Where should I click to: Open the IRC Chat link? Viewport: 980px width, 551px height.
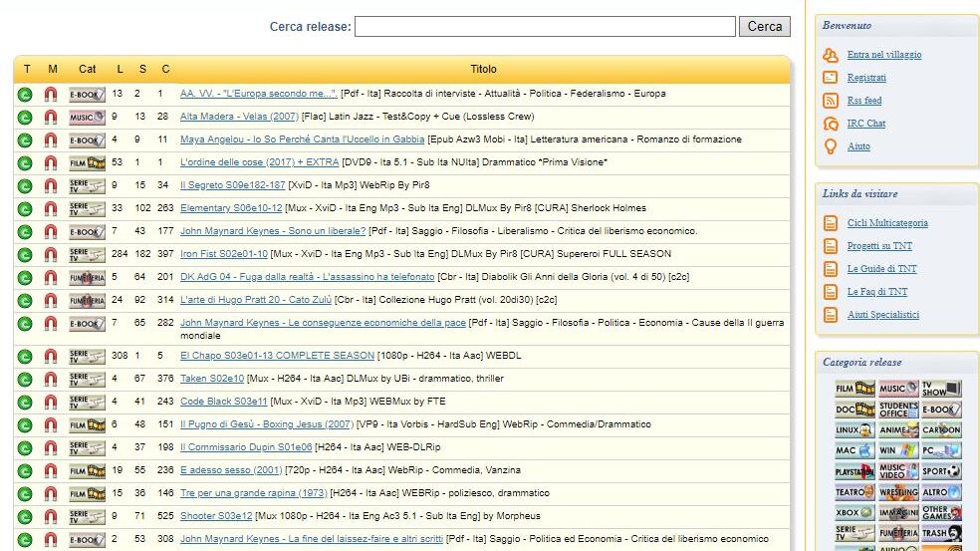tap(866, 124)
